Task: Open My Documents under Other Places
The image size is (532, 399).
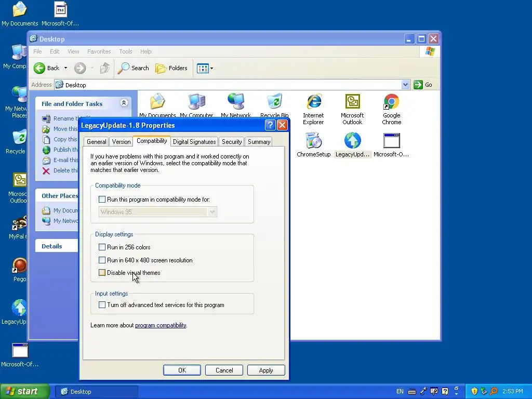Action: 60,211
